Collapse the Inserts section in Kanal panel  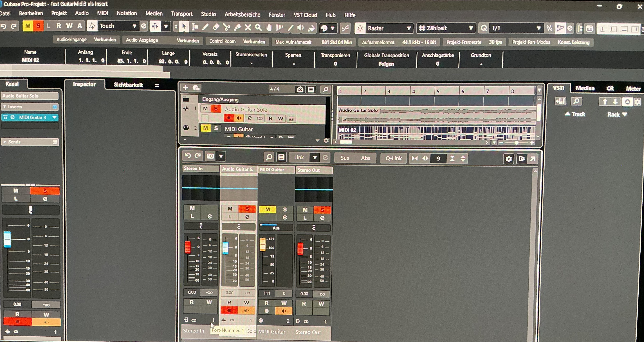(x=5, y=107)
